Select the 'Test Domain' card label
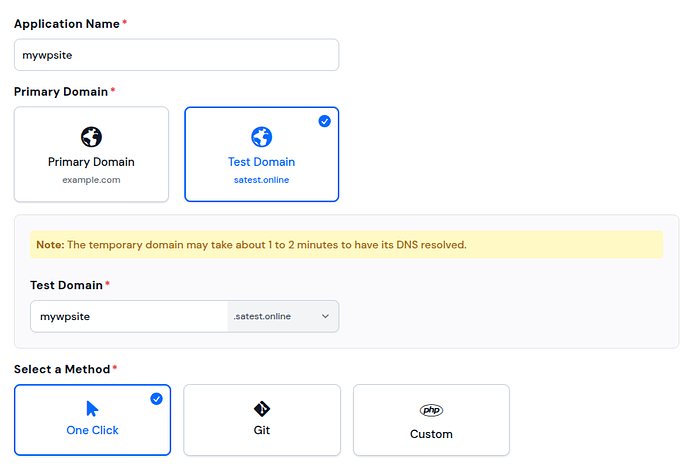 [x=261, y=161]
